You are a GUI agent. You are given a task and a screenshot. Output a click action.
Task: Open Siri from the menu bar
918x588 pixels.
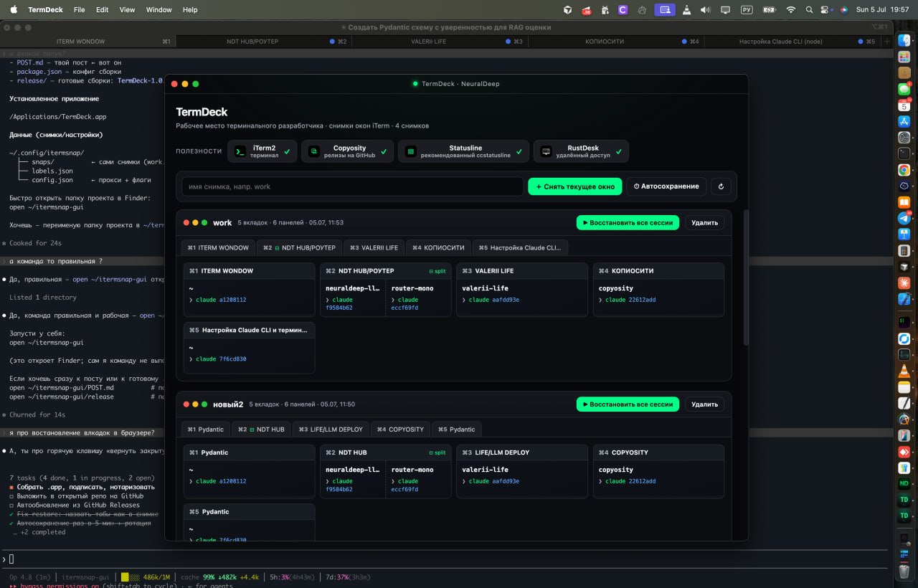(x=844, y=10)
